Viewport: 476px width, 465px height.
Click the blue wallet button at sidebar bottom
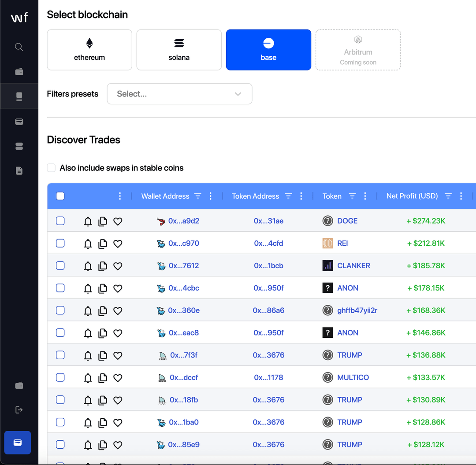click(x=17, y=443)
